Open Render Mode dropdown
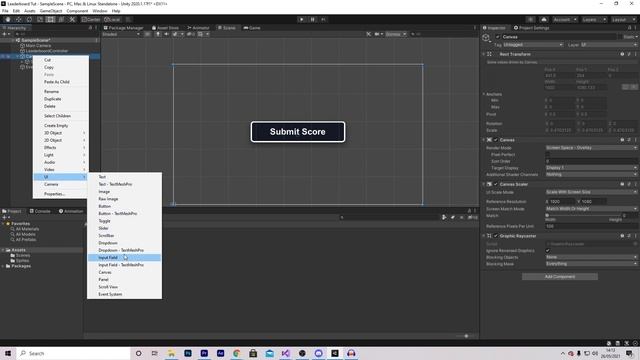The height and width of the screenshot is (360, 640). coord(591,148)
